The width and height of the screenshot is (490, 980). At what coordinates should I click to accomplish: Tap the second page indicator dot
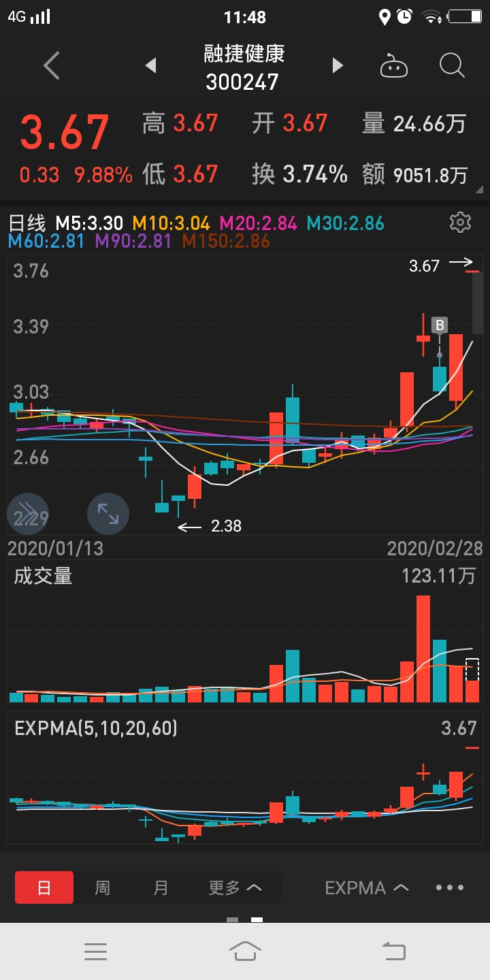[257, 919]
